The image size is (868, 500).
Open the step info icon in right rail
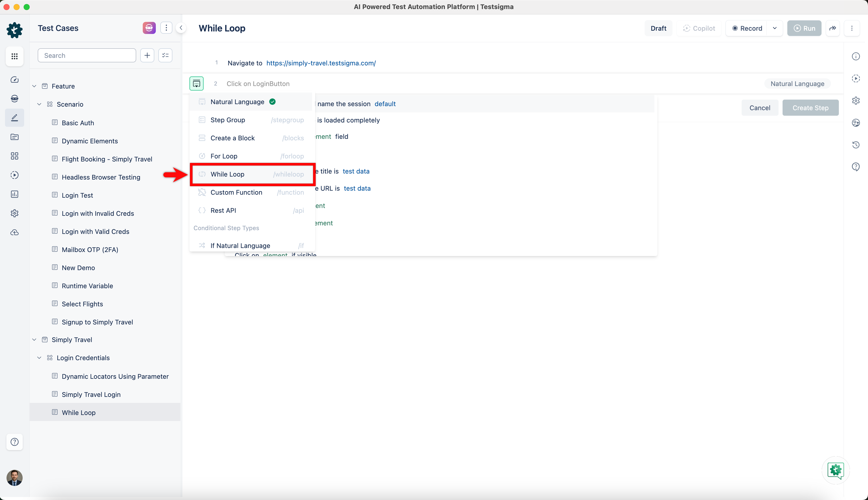click(x=856, y=56)
